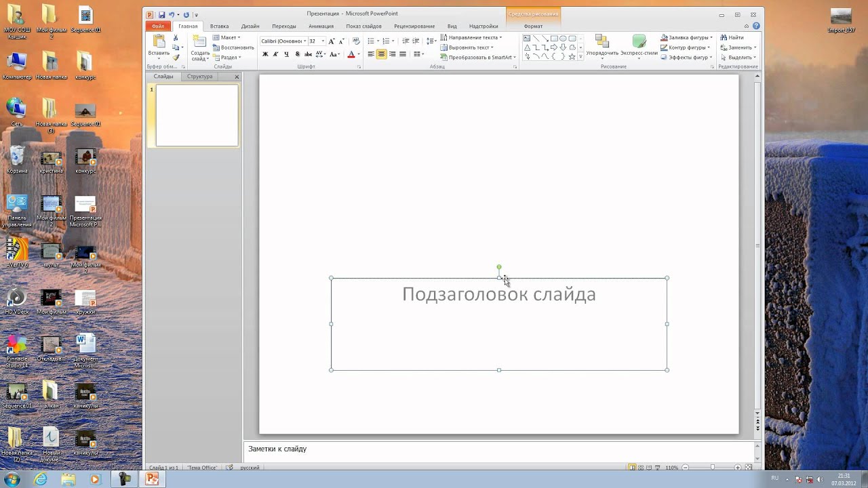
Task: Open the Transitions (Переходы) ribbon tab
Action: coord(283,26)
